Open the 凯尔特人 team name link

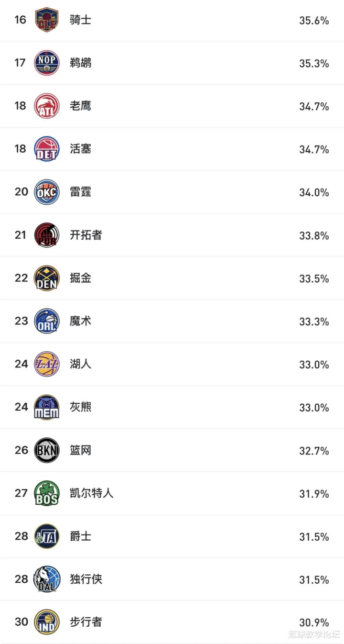pyautogui.click(x=92, y=493)
